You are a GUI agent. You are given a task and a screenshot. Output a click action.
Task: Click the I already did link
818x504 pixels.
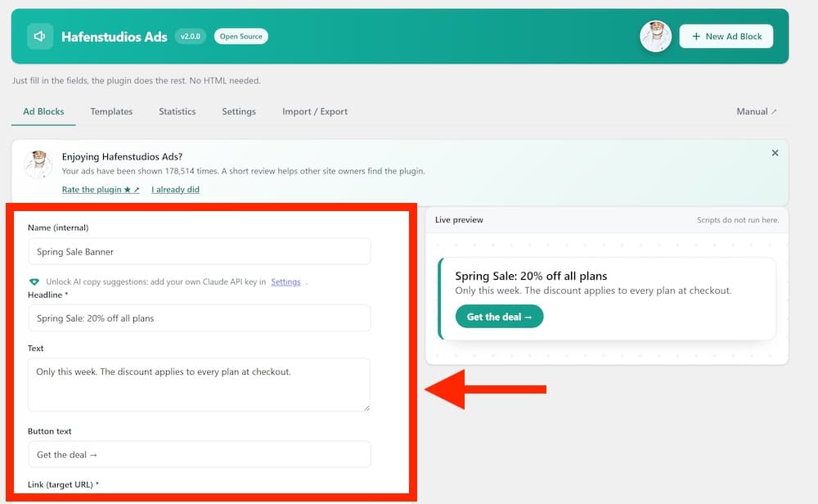175,189
